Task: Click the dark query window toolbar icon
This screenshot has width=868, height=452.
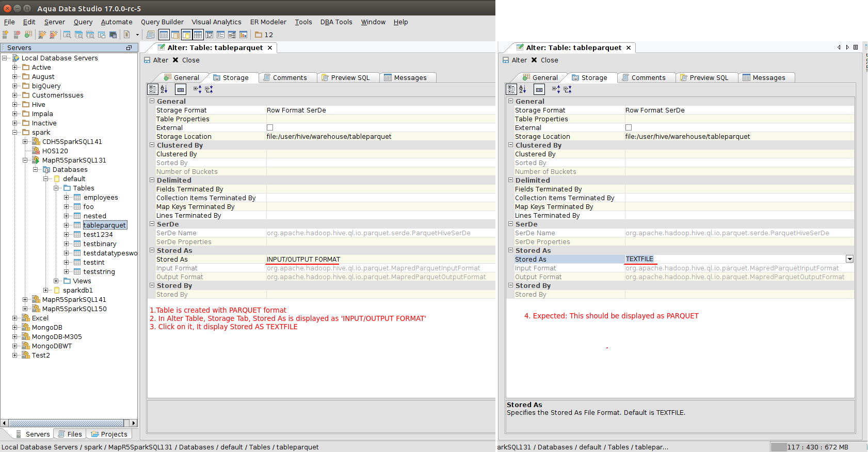Action: click(113, 35)
